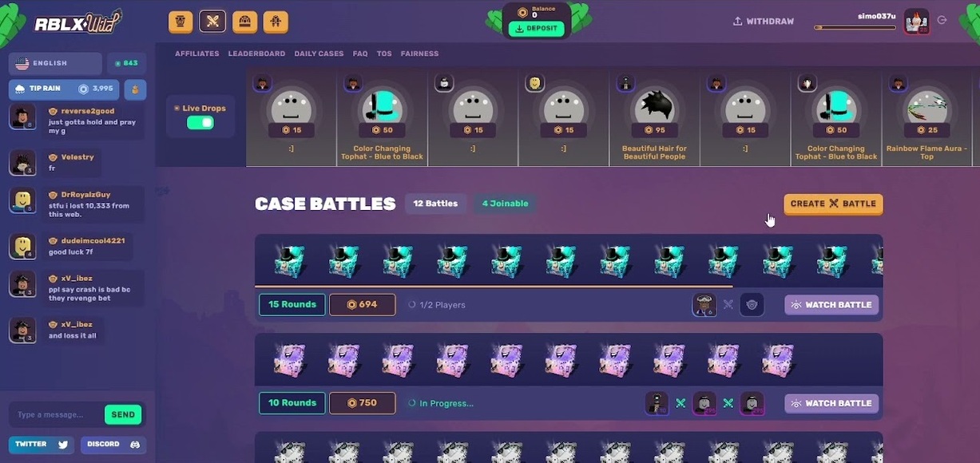
Task: Watch the 15 Rounds battle
Action: [x=831, y=305]
